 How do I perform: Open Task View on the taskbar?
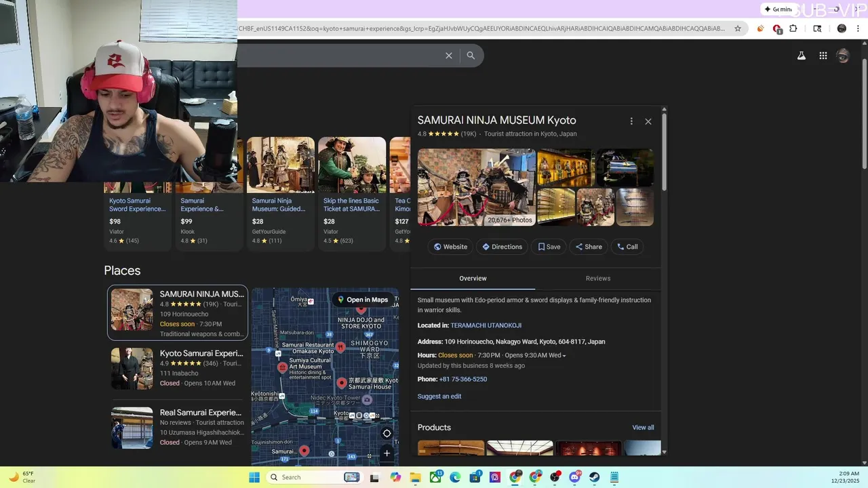(374, 477)
